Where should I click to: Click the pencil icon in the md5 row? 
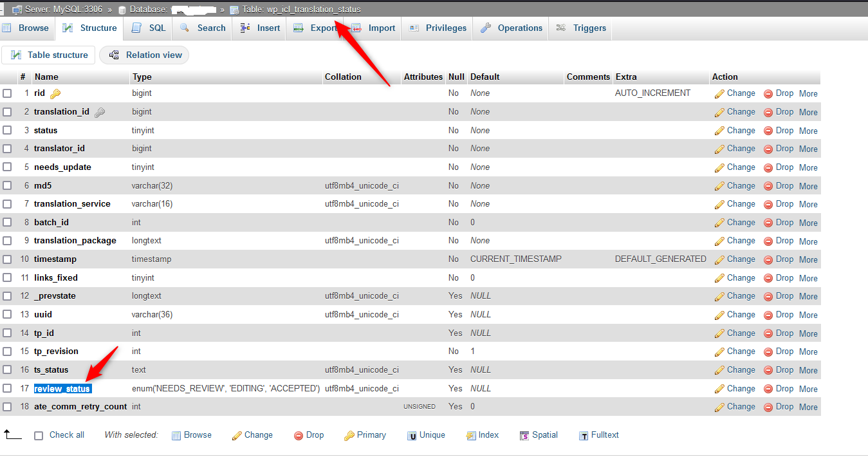[719, 186]
